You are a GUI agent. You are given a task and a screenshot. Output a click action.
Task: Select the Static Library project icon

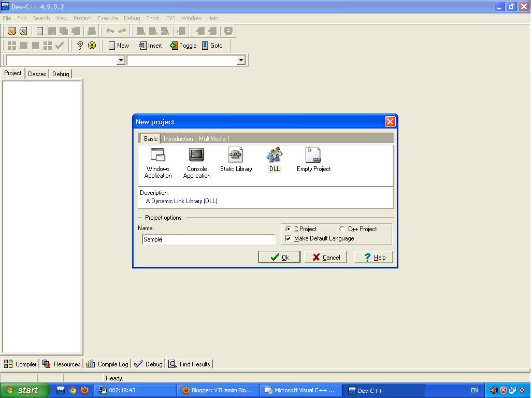(236, 160)
